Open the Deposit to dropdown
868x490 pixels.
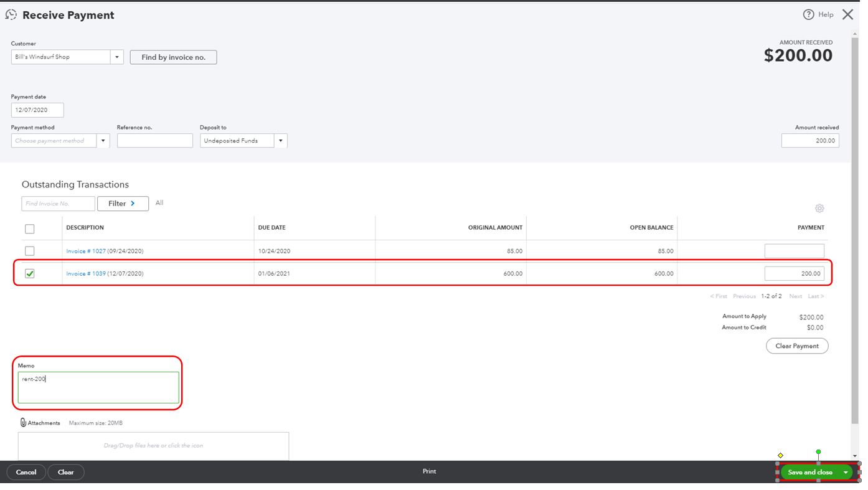281,140
